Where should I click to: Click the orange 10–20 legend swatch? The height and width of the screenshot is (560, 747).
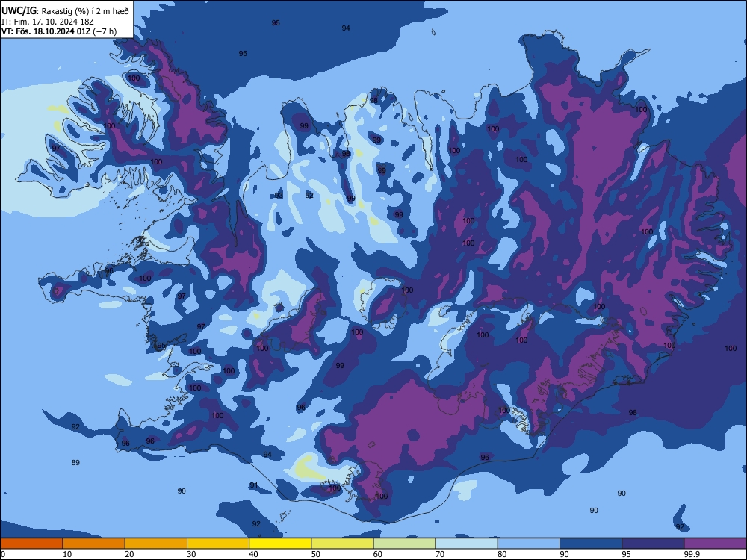click(x=94, y=544)
